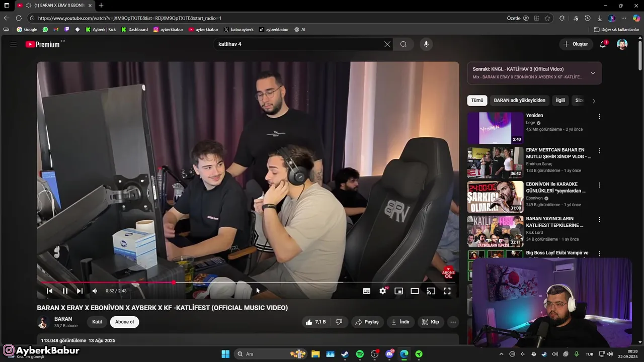The width and height of the screenshot is (644, 362).
Task: Clear the search box with the X
Action: (387, 44)
